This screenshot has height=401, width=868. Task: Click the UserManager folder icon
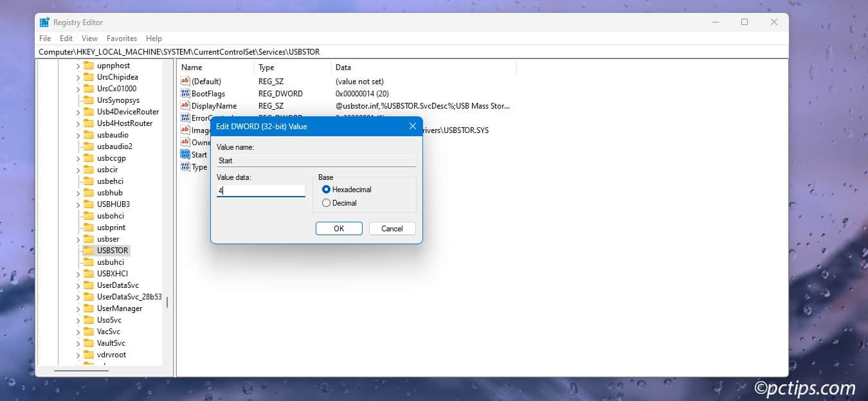click(89, 308)
